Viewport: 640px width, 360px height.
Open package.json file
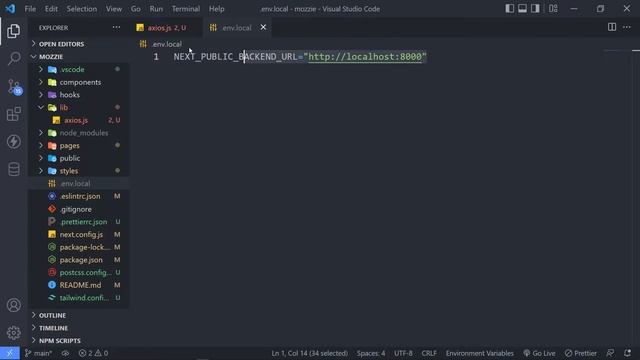(x=79, y=260)
